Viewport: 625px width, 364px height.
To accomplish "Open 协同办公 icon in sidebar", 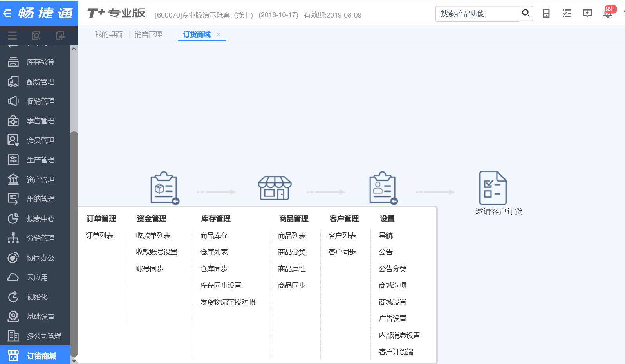I will click(x=13, y=258).
